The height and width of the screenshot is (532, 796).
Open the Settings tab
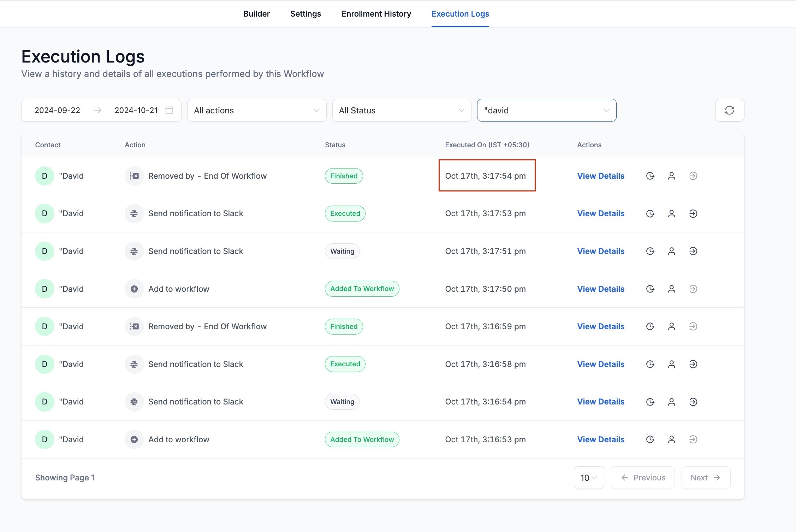pos(305,14)
